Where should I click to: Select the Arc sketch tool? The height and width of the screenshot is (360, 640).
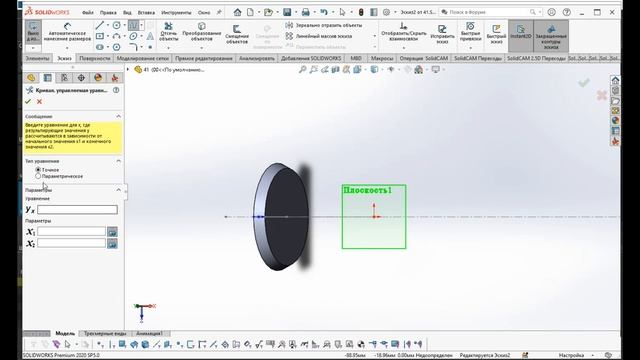117,36
